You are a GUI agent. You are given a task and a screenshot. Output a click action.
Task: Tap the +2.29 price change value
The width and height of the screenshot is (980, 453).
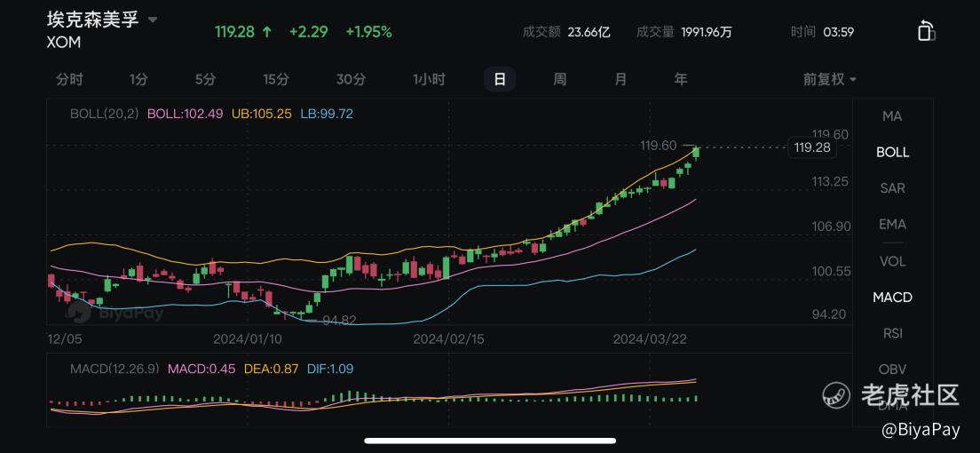[309, 32]
